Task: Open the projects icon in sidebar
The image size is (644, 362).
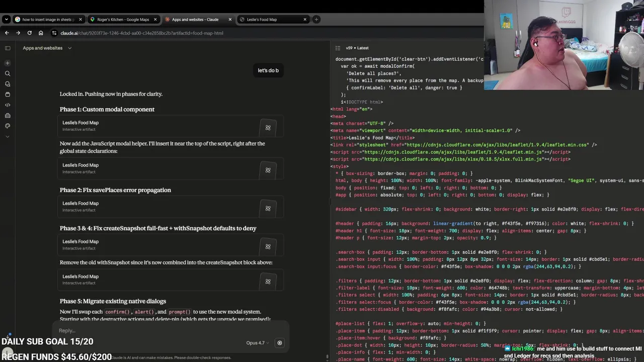Action: [8, 95]
